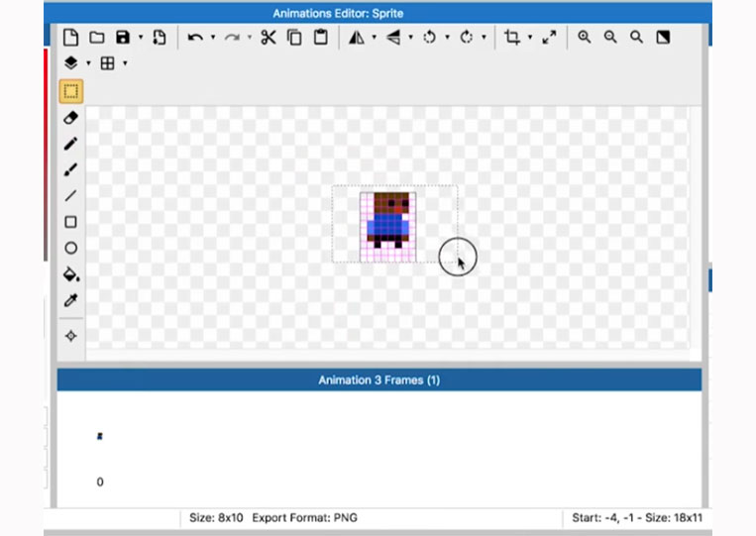756x536 pixels.
Task: Select the line drawing tool
Action: point(71,196)
